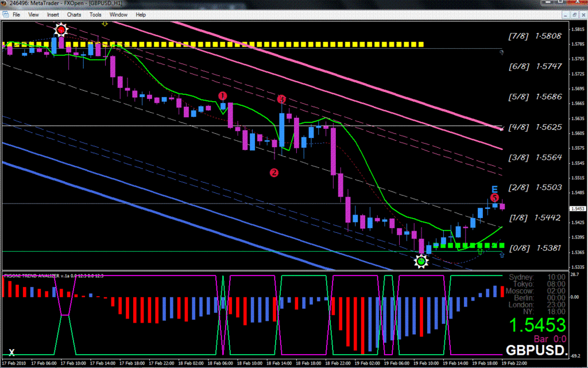Click the [4/8] 1.5625 price level label
Image resolution: width=588 pixels, height=368 pixels.
click(x=536, y=127)
